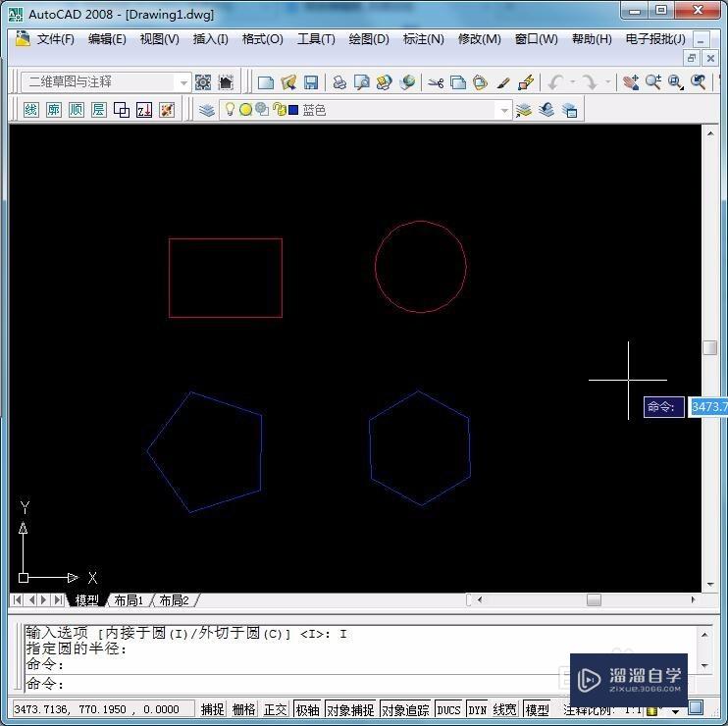Toggle layer on/off light bulb icon

(x=230, y=109)
